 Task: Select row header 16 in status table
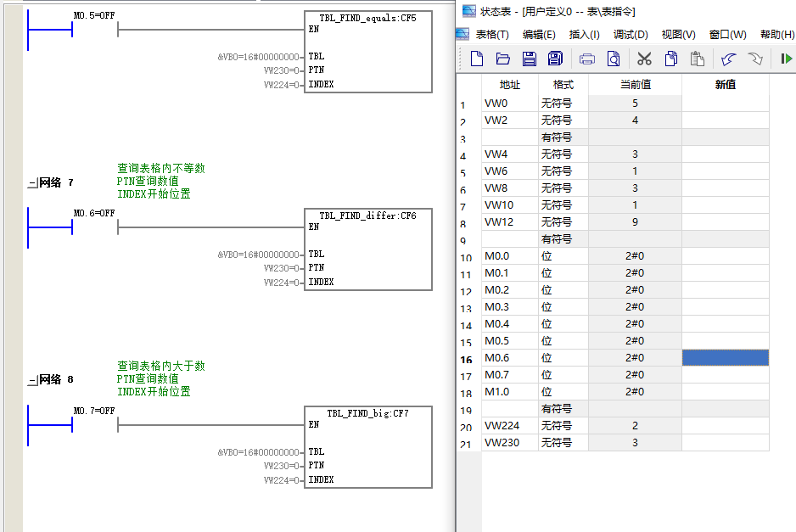(466, 360)
